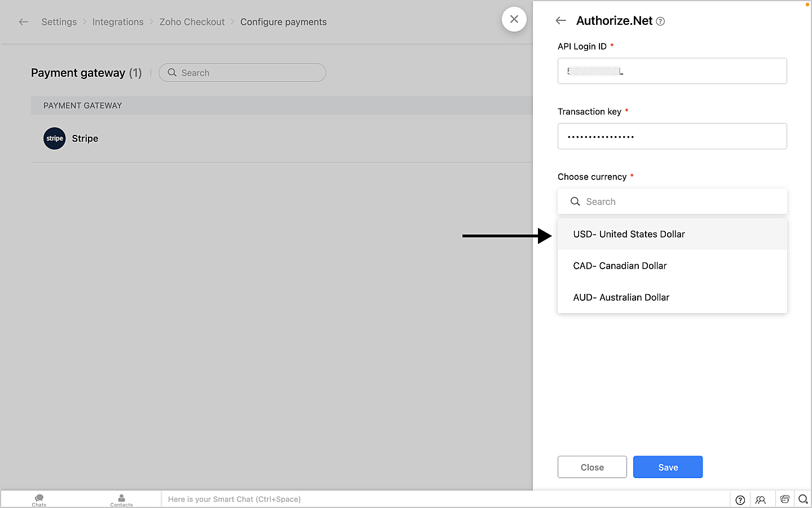Click the PAYMENT GATEWAY column header
Image resolution: width=812 pixels, height=508 pixels.
[83, 106]
